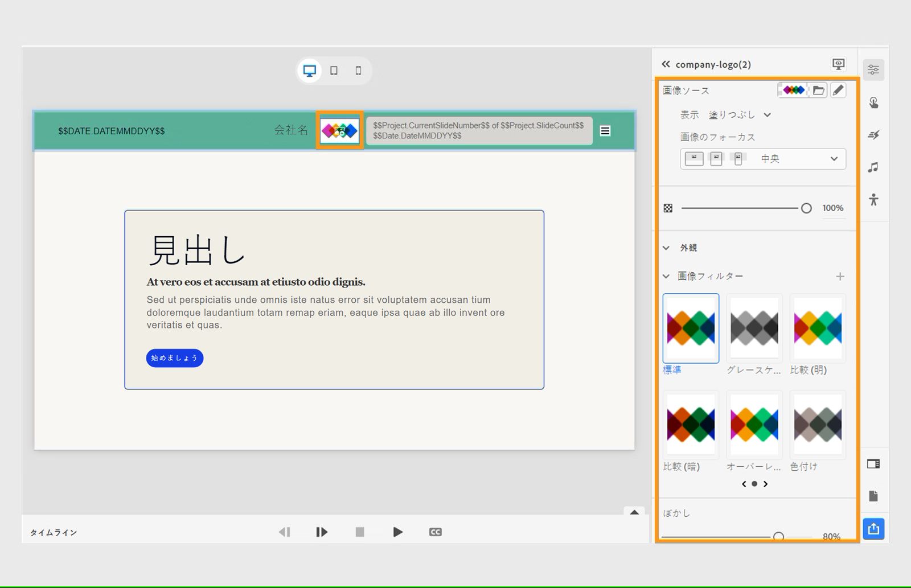Viewport: 911px width, 588px height.
Task: Collapse the 外観 section
Action: 666,248
